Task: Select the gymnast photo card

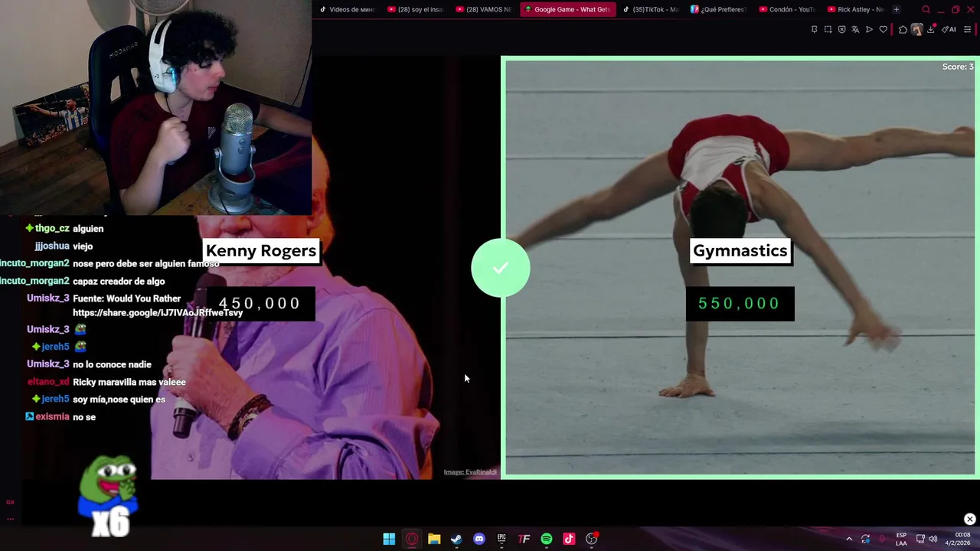Action: 740,267
